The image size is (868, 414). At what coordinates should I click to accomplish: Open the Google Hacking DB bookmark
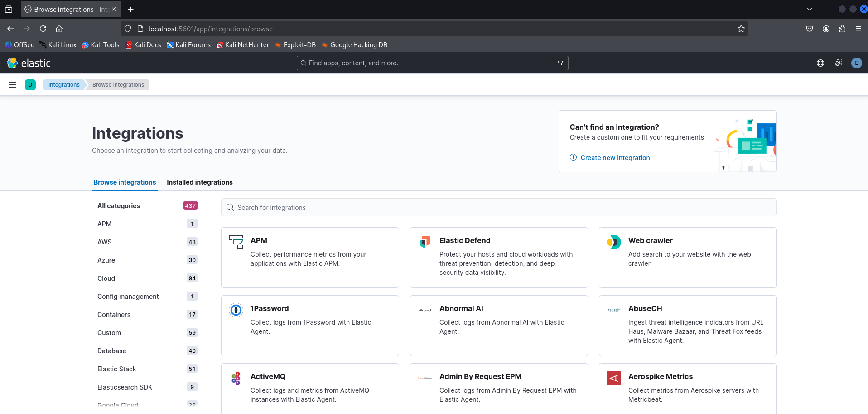(354, 45)
